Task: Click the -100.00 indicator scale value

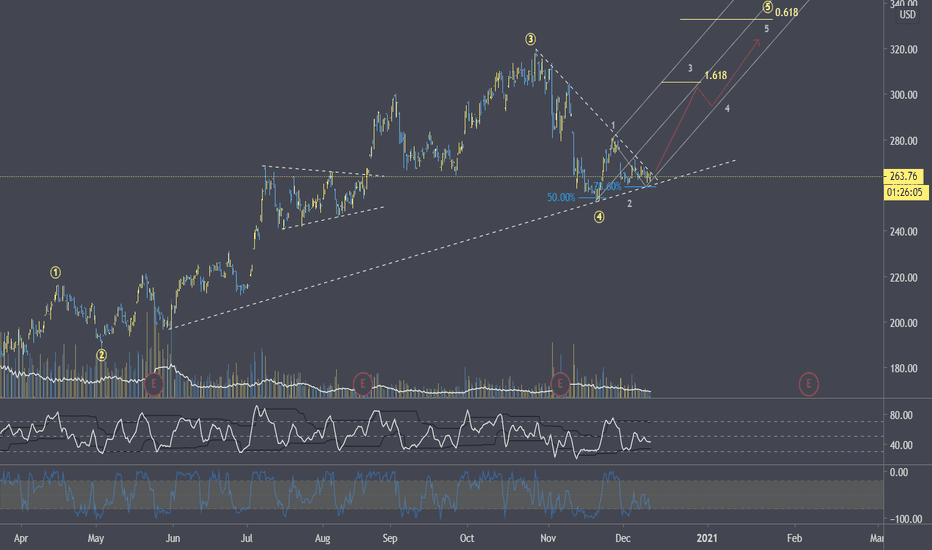Action: click(x=905, y=519)
